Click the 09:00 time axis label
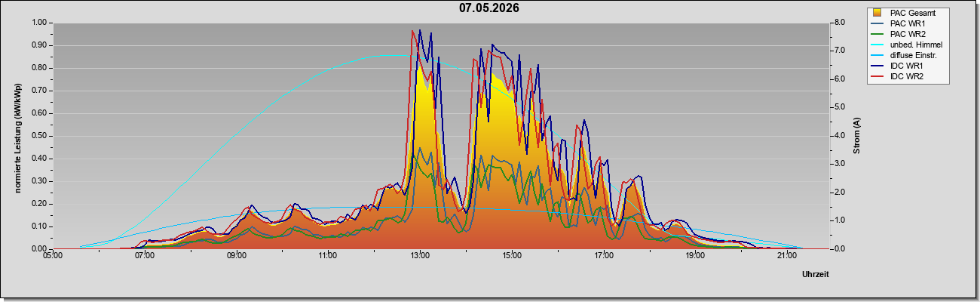The image size is (980, 302). click(x=236, y=257)
